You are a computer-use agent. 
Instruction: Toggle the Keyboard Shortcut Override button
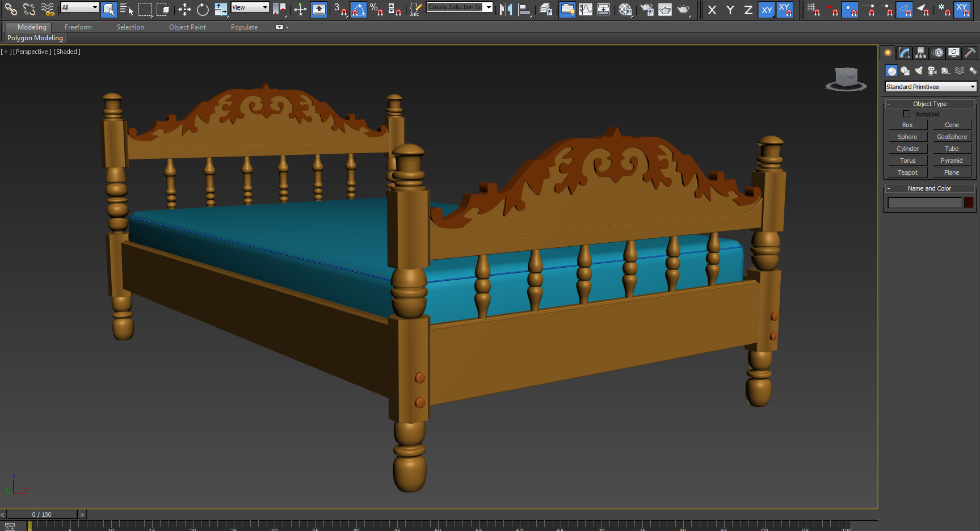[x=319, y=9]
